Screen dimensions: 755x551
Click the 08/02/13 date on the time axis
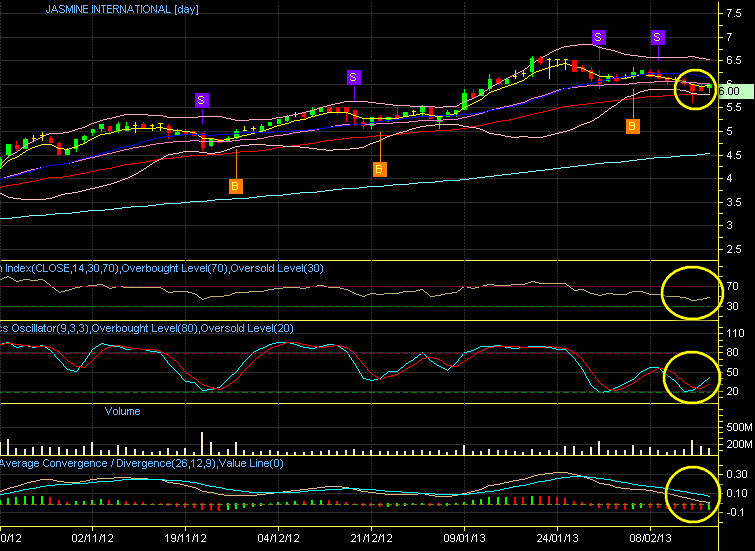click(651, 538)
